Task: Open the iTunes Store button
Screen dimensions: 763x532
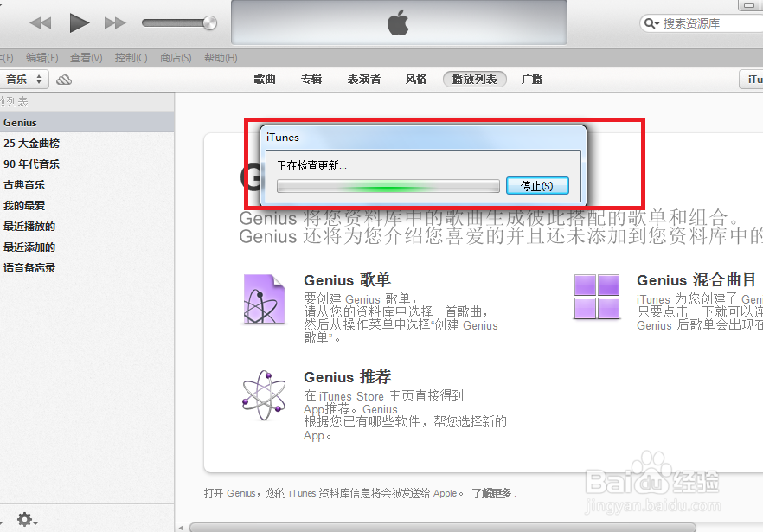Action: (x=752, y=80)
